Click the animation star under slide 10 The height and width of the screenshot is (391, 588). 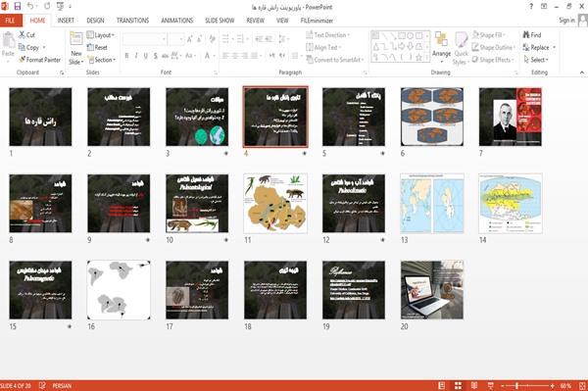[225, 240]
